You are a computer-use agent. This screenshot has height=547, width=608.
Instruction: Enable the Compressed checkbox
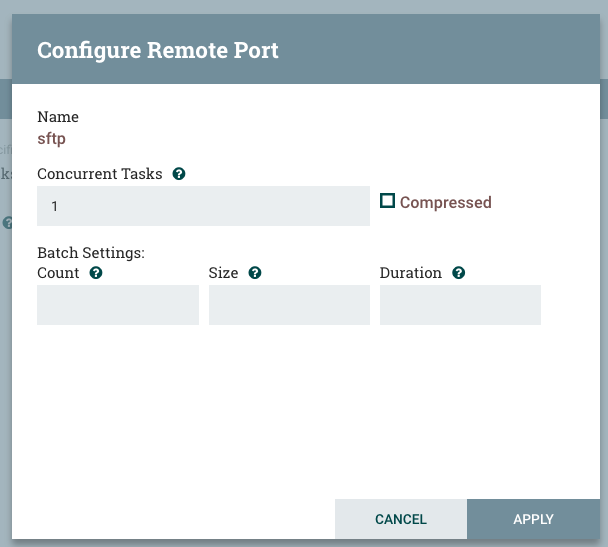(x=387, y=201)
